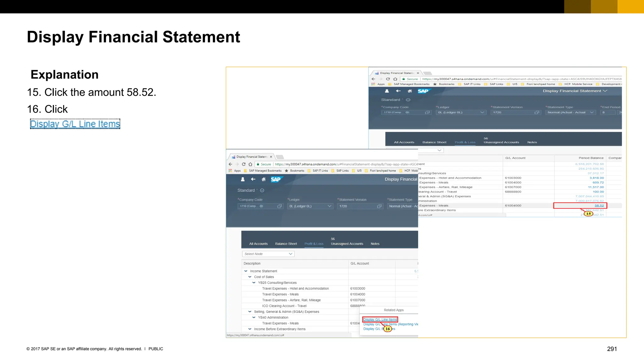The image size is (644, 362).
Task: Click browser home icon in upper-right browser window
Action: click(395, 79)
